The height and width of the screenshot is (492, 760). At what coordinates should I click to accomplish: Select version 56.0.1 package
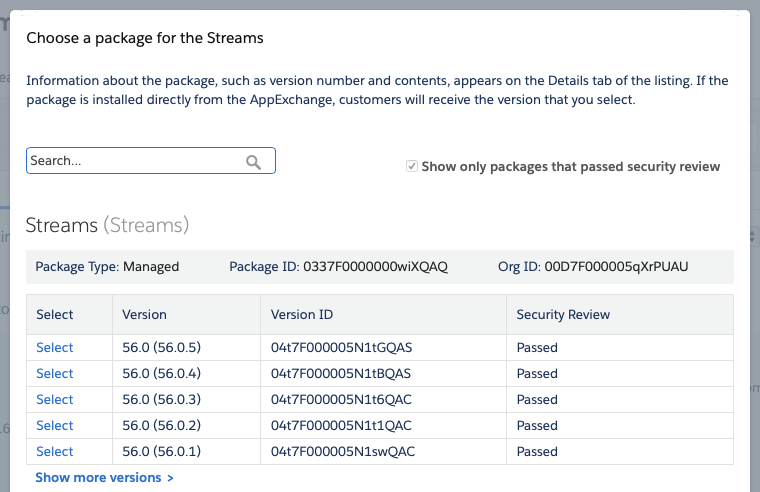(54, 452)
